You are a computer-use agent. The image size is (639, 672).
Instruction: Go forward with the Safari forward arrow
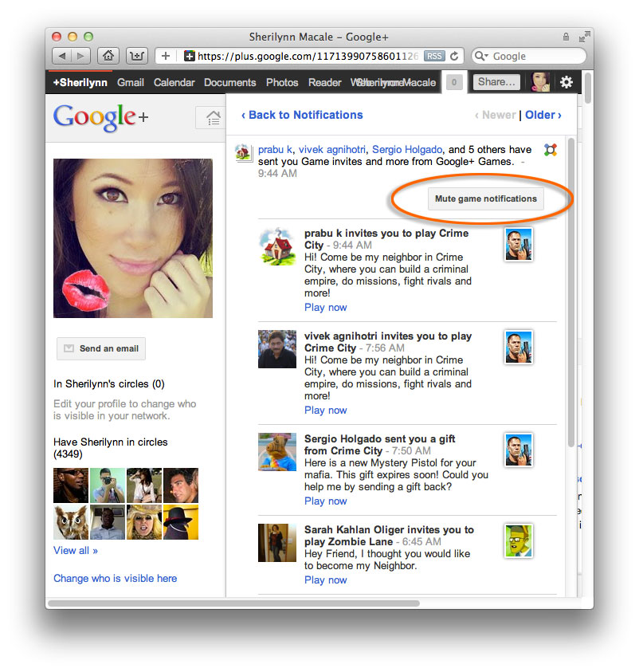(x=81, y=56)
